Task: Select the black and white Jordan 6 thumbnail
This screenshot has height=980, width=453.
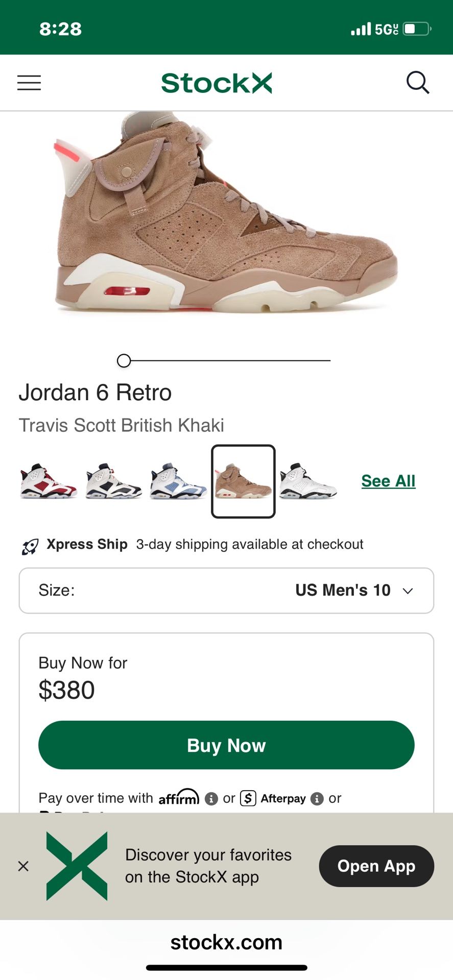Action: click(113, 481)
